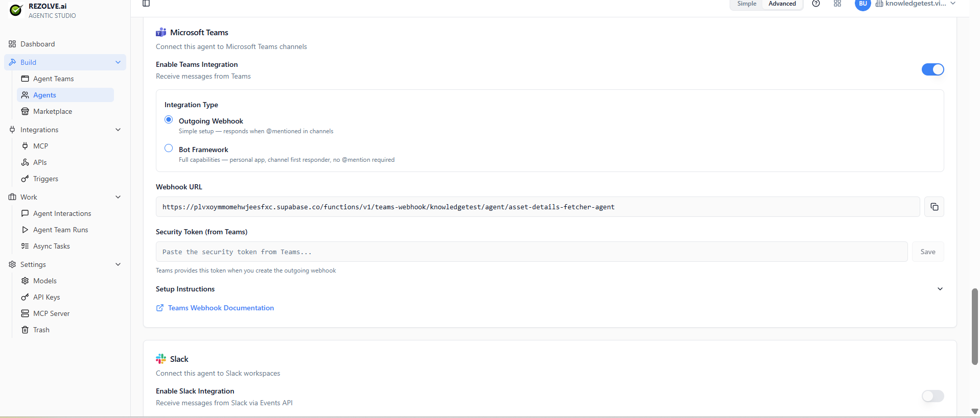Click the Webhook URL text field
980x418 pixels.
(x=538, y=207)
